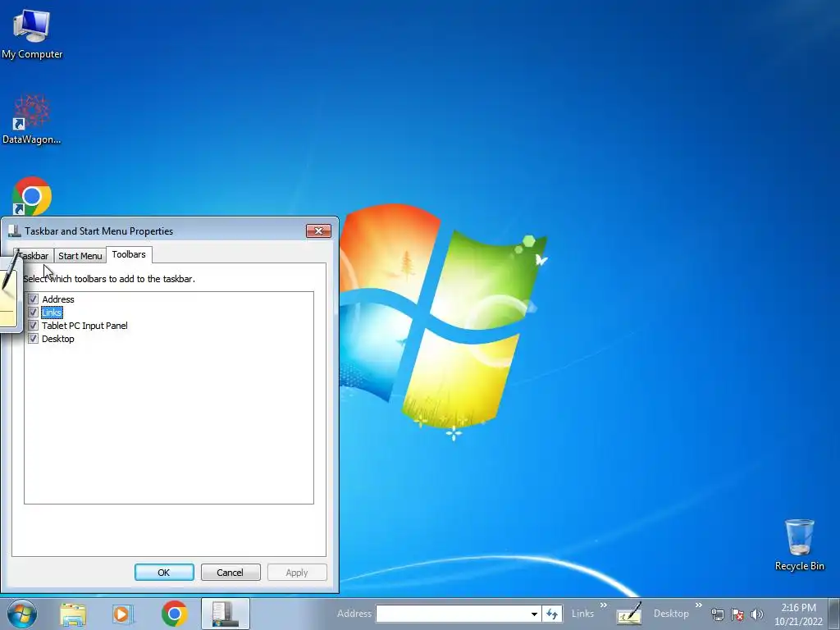
Task: Select the 'Tablet PC Input Panel' list text
Action: coord(84,326)
